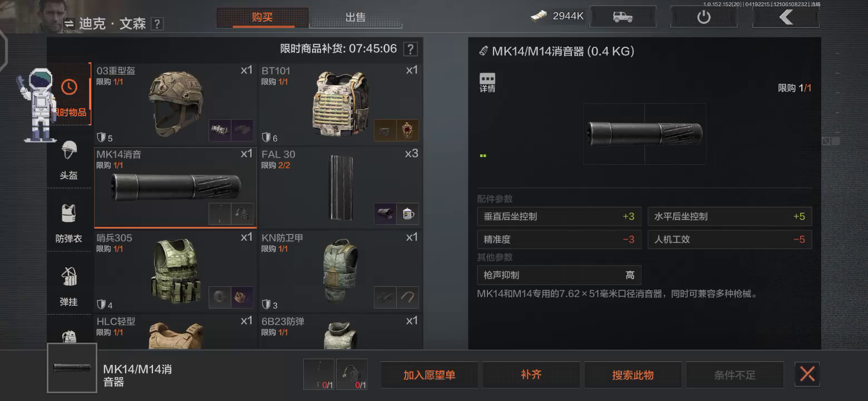Open help icon beside 迪克·文森

click(x=157, y=24)
